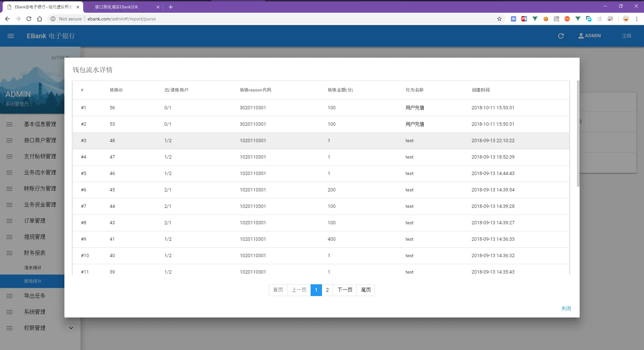Go to 尾页 last page button
This screenshot has height=350, width=644.
(x=366, y=290)
